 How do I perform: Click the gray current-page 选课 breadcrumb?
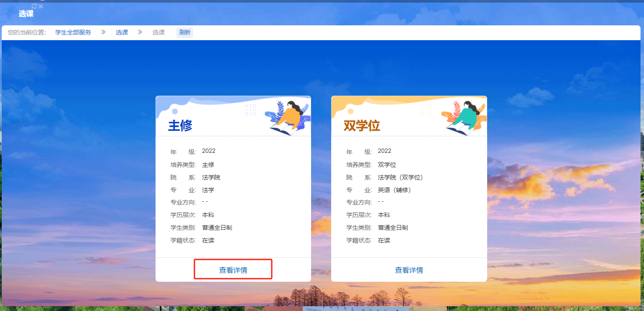pyautogui.click(x=158, y=32)
